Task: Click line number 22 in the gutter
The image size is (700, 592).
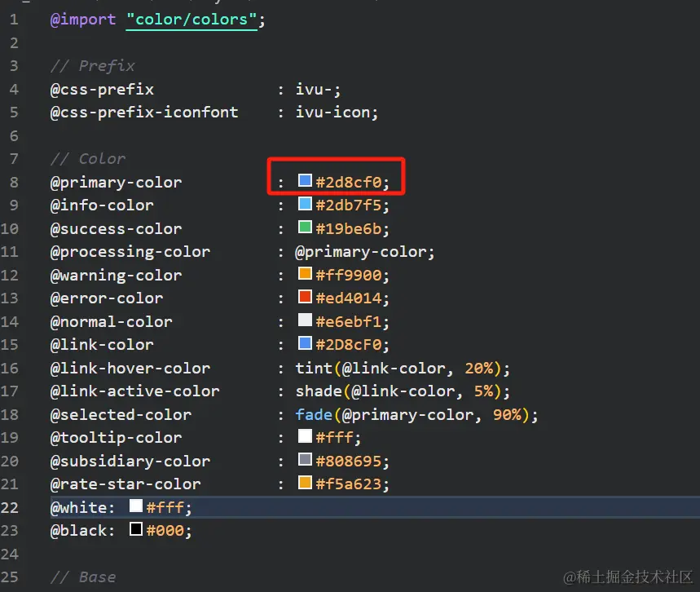Action: point(10,507)
